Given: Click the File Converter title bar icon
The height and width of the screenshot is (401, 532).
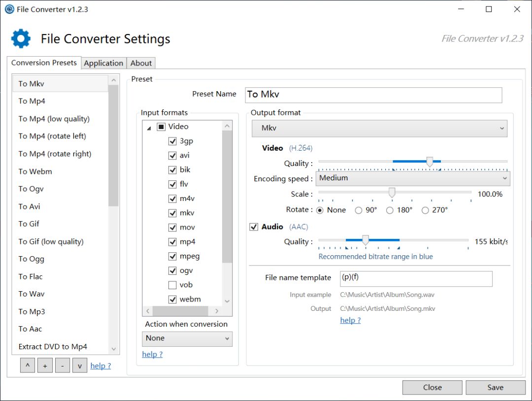Looking at the screenshot, I should (x=9, y=9).
